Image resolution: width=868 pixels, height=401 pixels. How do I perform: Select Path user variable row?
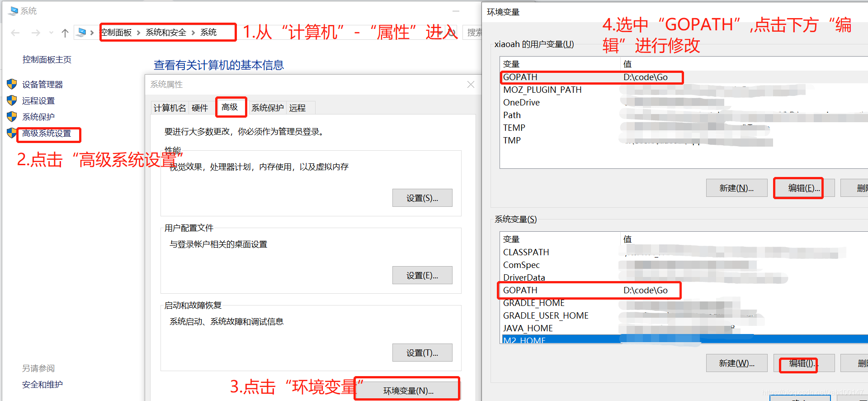pyautogui.click(x=684, y=115)
